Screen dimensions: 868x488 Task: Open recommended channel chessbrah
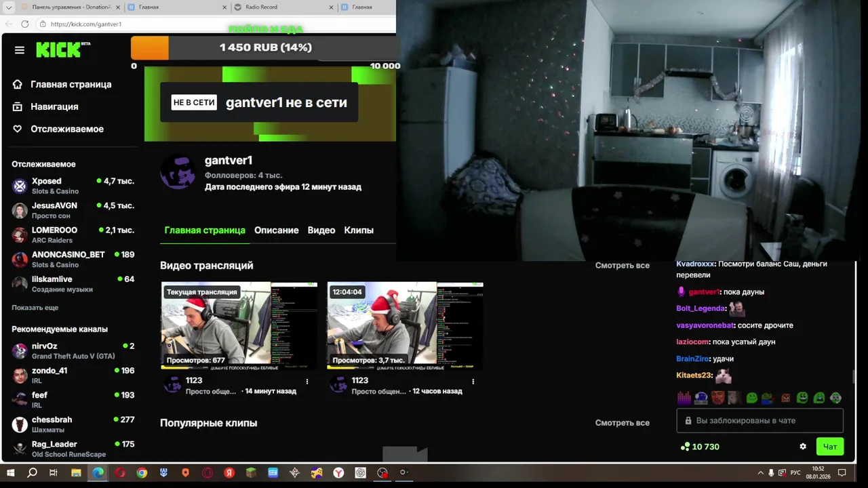73,424
